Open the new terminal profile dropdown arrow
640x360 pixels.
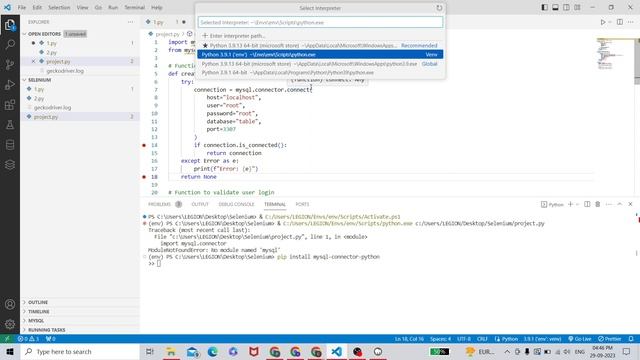pos(578,204)
